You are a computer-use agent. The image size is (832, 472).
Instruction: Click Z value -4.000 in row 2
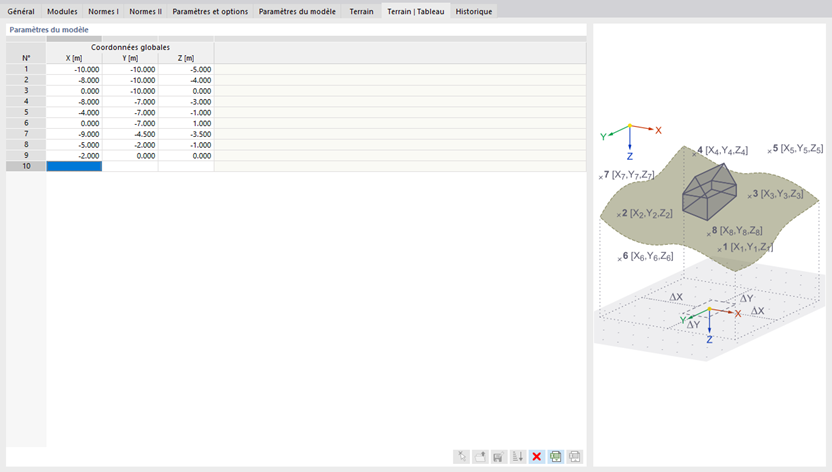[186, 80]
